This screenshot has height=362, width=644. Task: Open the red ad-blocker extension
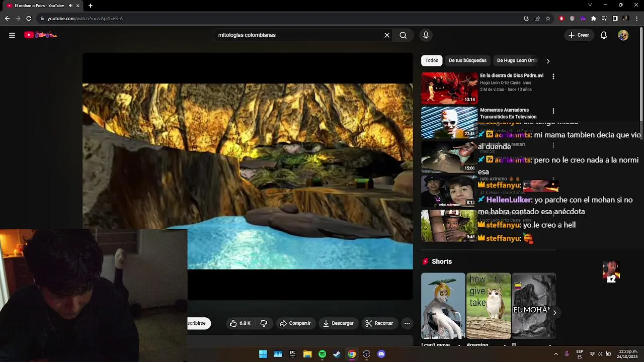tap(561, 19)
